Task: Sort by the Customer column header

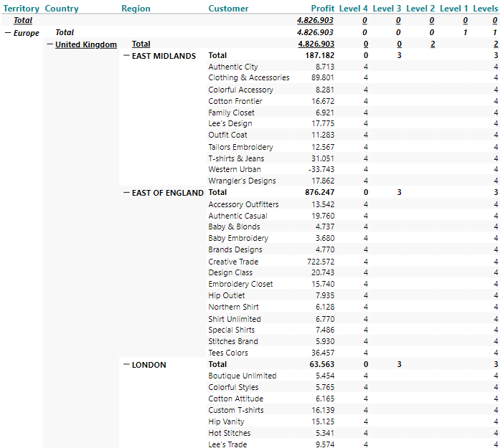Action: [x=228, y=9]
